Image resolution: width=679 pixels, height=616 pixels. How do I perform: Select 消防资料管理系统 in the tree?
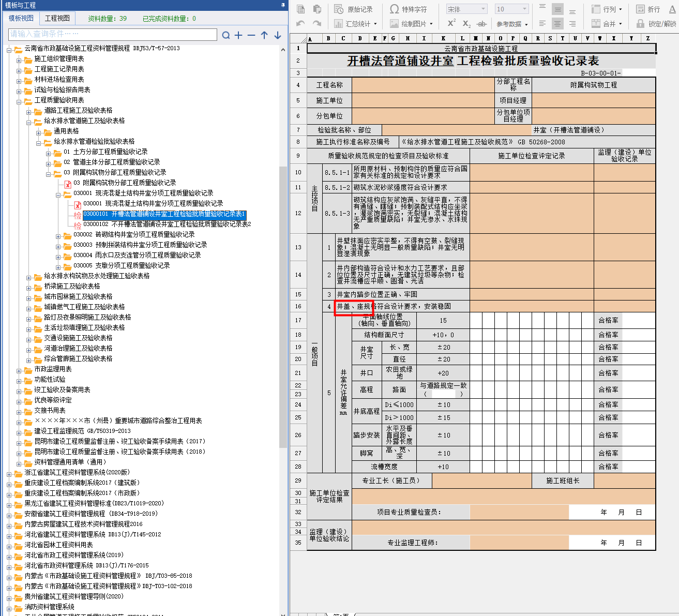(x=49, y=607)
